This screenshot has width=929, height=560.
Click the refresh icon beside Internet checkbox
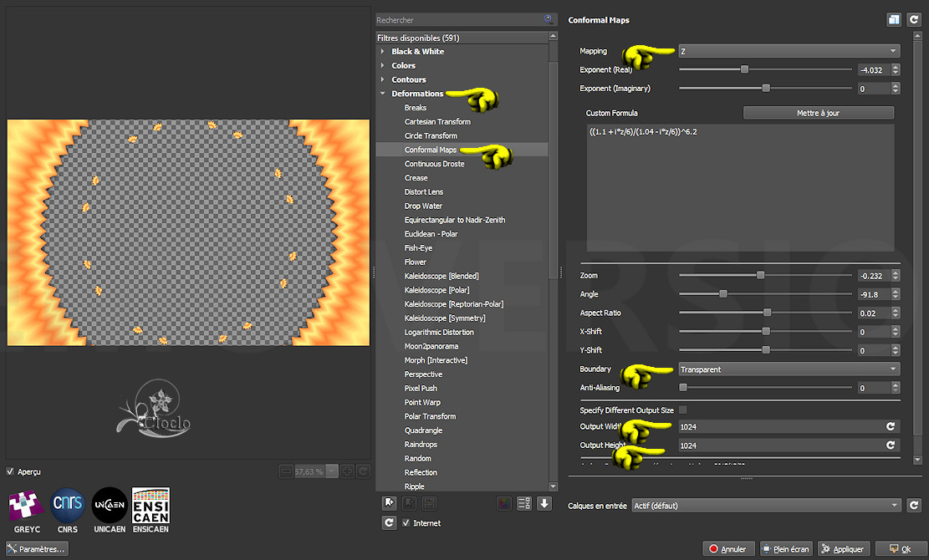(x=388, y=523)
